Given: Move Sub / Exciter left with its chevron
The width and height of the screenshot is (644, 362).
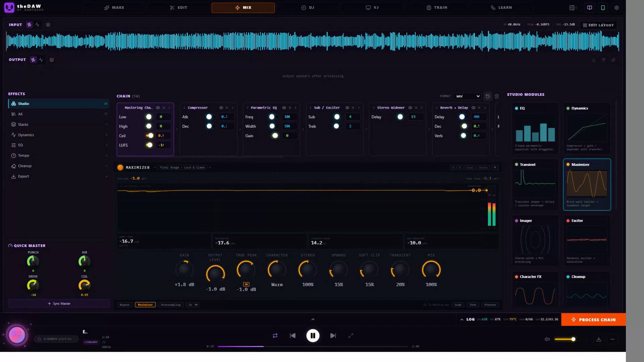Looking at the screenshot, I should tap(310, 108).
